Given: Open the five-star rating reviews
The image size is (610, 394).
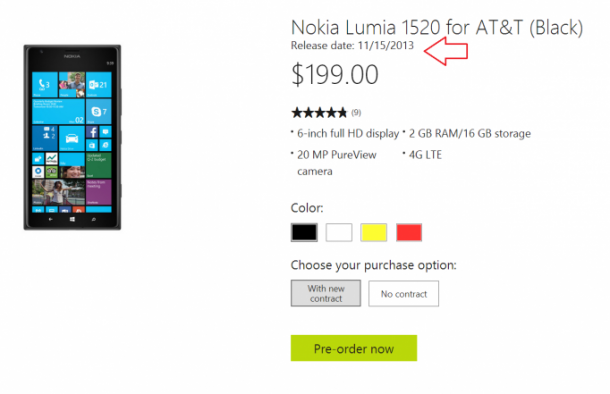Looking at the screenshot, I should point(319,113).
